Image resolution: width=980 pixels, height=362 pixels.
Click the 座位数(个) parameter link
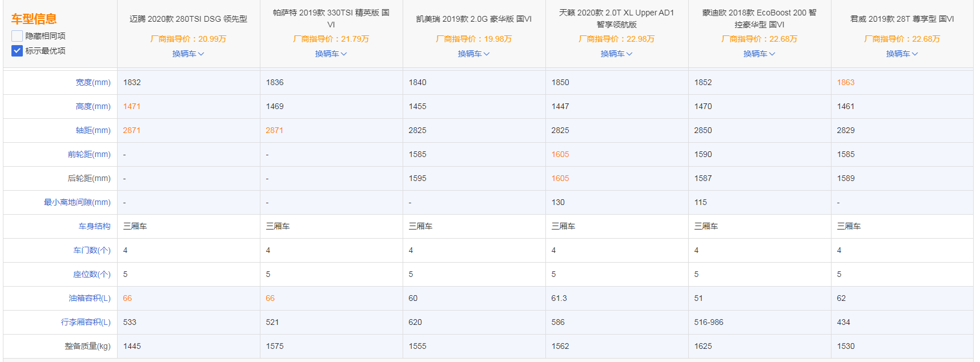[x=92, y=274]
